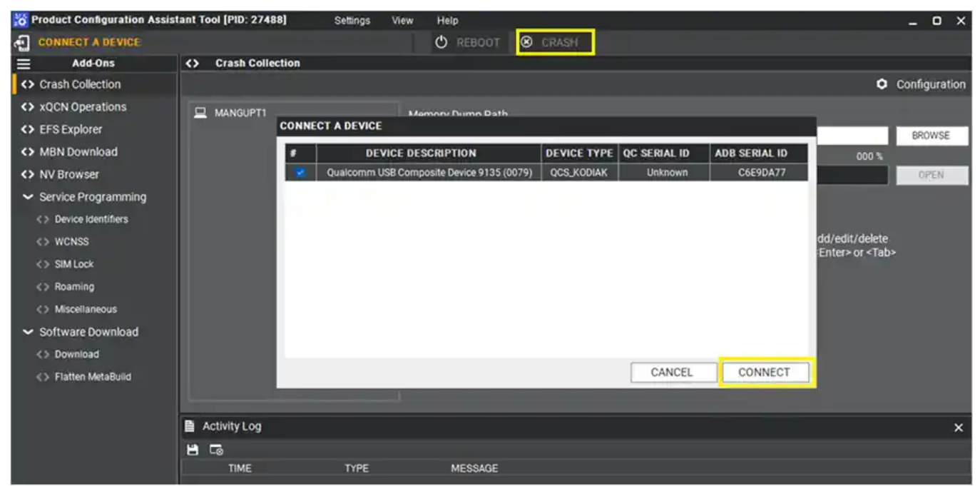
Task: Open Roaming under Service Programming
Action: pyautogui.click(x=74, y=287)
